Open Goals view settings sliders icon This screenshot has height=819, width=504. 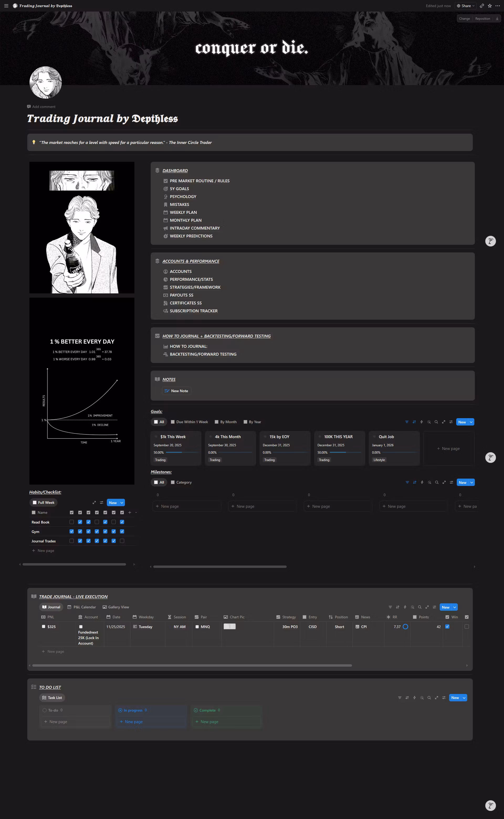tap(451, 422)
